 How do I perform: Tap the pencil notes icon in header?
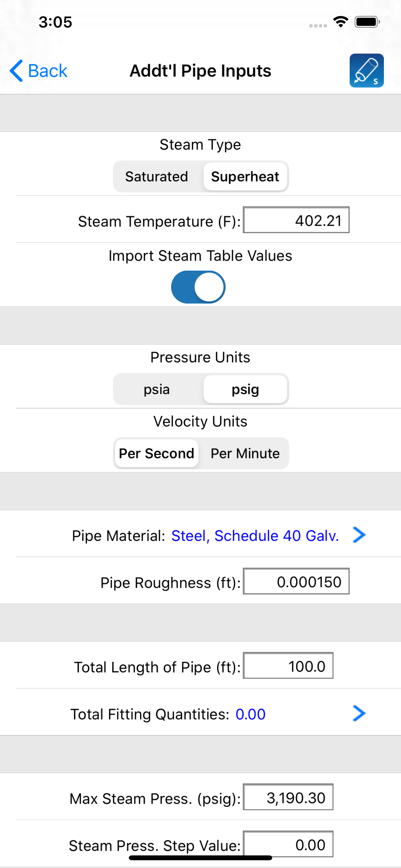(366, 70)
